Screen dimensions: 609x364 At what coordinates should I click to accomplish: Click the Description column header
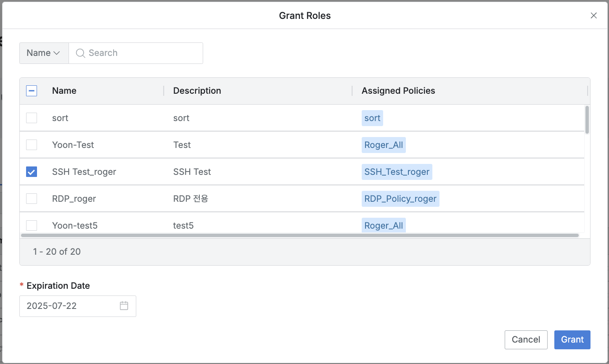click(197, 91)
